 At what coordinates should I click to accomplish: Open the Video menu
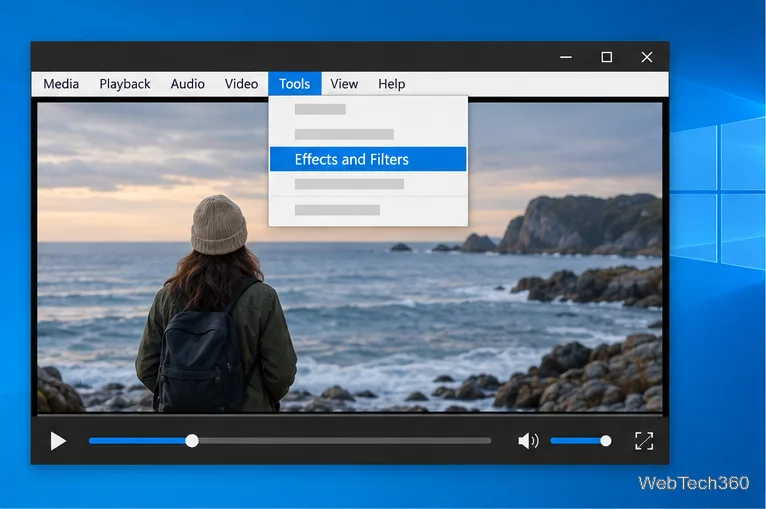coord(241,84)
